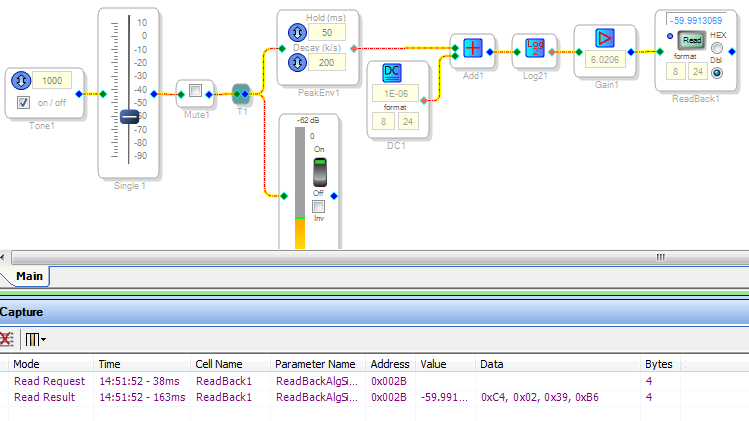Click the time cell 14:51:52 - 163ms
This screenshot has height=421, width=749.
[x=142, y=397]
